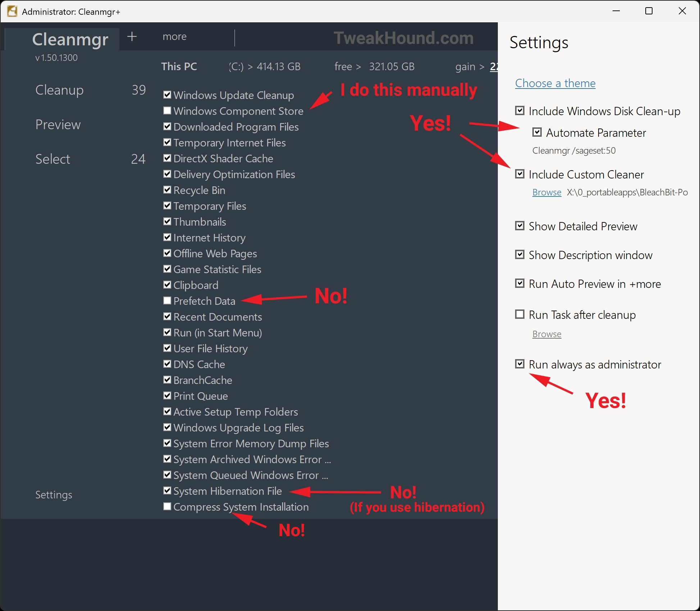
Task: Check the Prefetch Data option
Action: pos(167,300)
